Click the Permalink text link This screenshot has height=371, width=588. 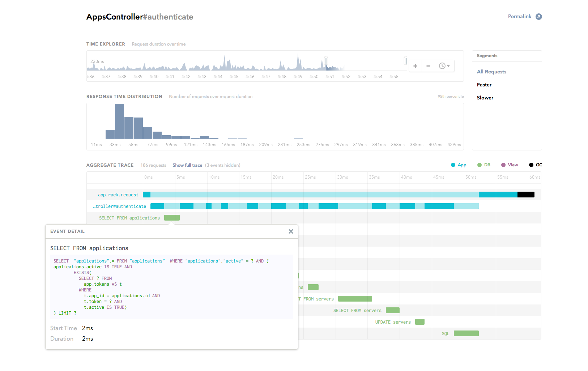point(520,16)
